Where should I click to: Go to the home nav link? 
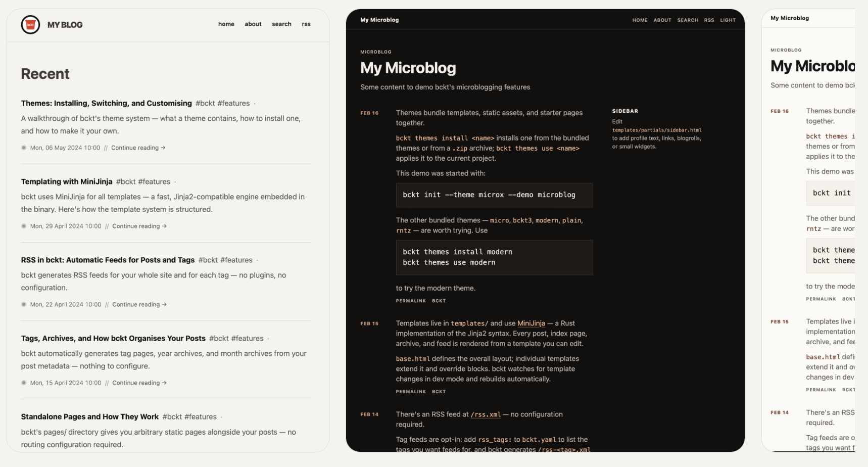(x=226, y=24)
